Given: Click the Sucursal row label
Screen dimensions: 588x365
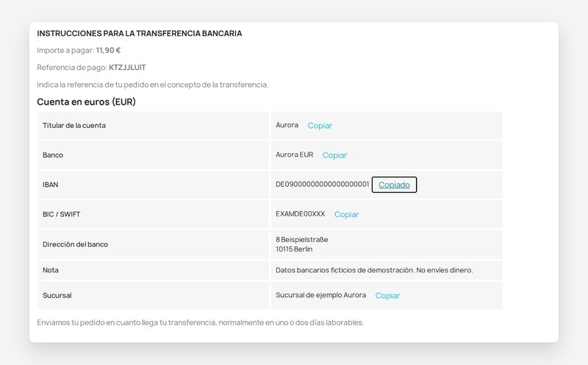Looking at the screenshot, I should pos(57,296).
